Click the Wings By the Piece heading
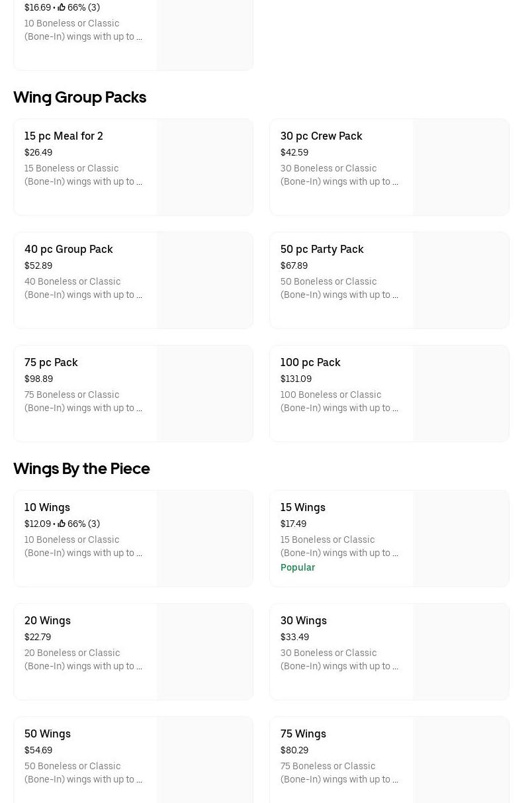This screenshot has width=532, height=803. [x=81, y=469]
